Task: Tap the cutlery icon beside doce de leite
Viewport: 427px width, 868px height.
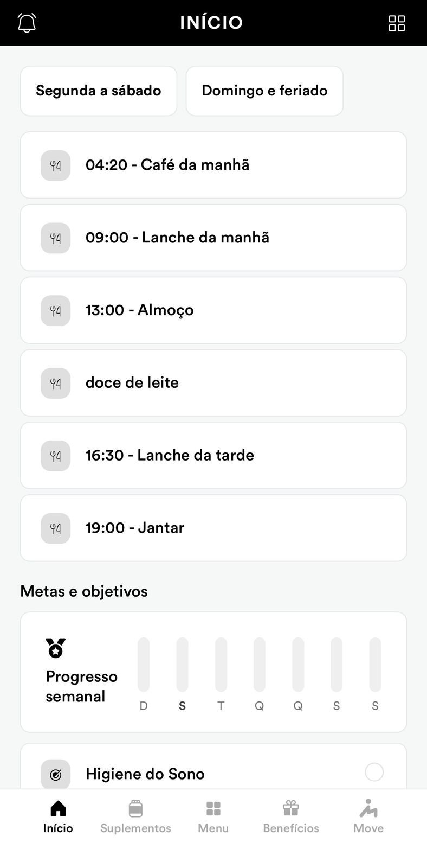Action: point(55,383)
